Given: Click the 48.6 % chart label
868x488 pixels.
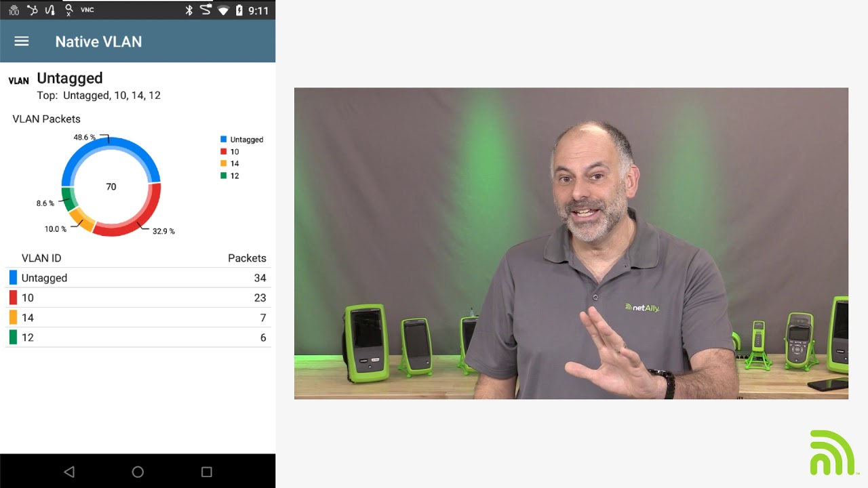Looking at the screenshot, I should click(85, 138).
